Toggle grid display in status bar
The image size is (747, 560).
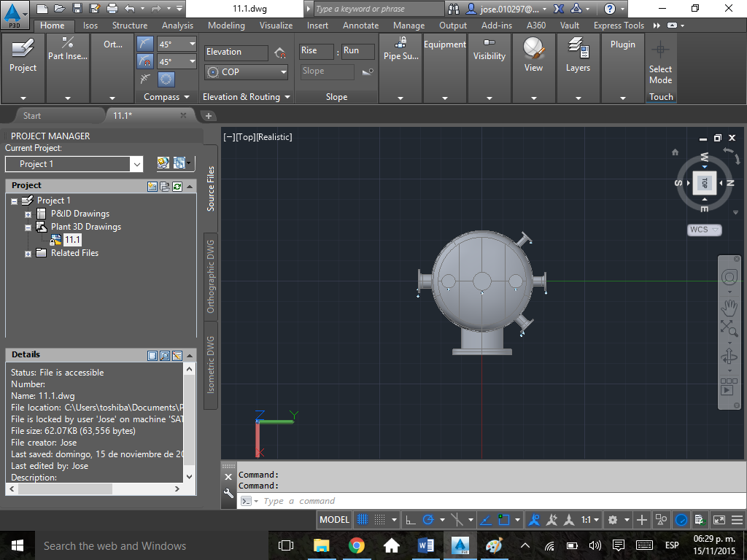(363, 520)
